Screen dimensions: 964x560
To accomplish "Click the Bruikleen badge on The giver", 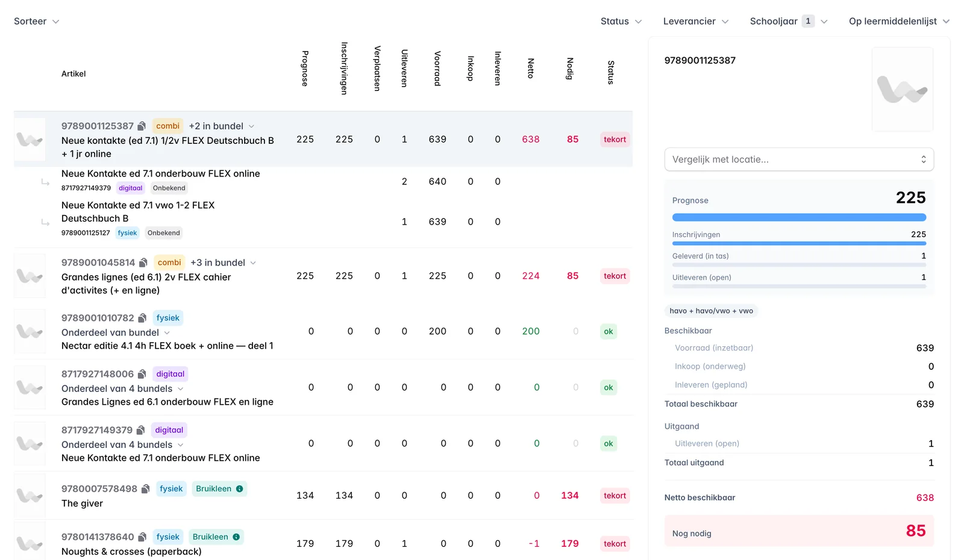I will (219, 489).
